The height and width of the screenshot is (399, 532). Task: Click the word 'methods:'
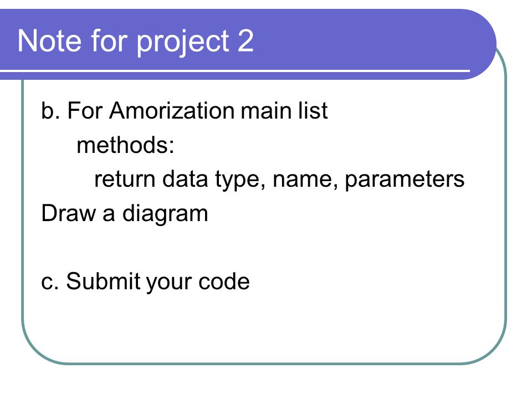click(126, 145)
